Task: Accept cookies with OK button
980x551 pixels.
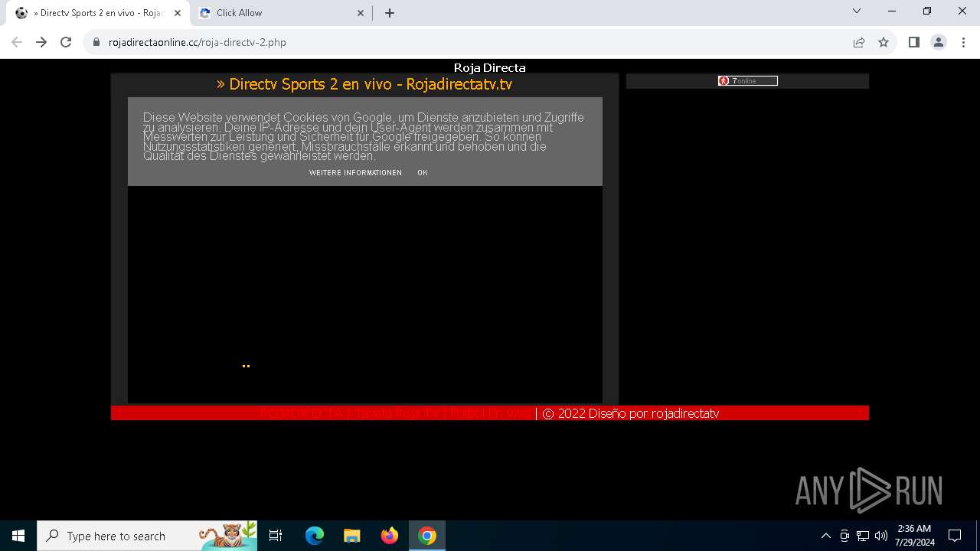Action: 423,173
